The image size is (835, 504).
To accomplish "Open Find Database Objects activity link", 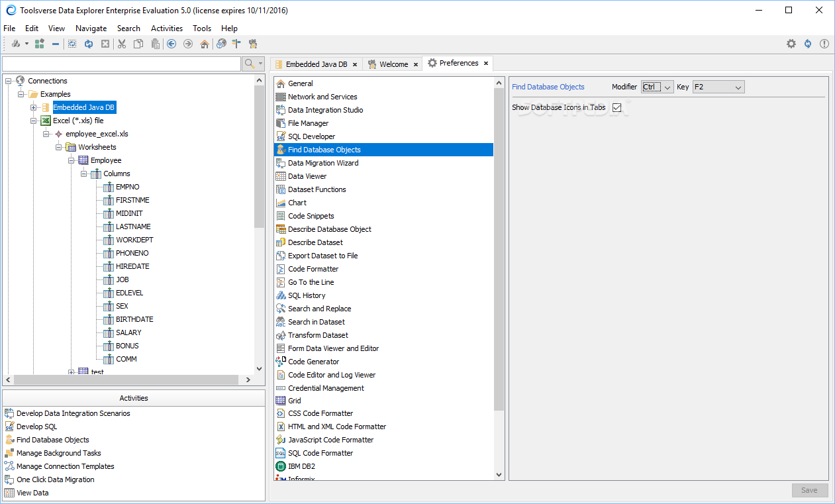I will click(x=52, y=440).
